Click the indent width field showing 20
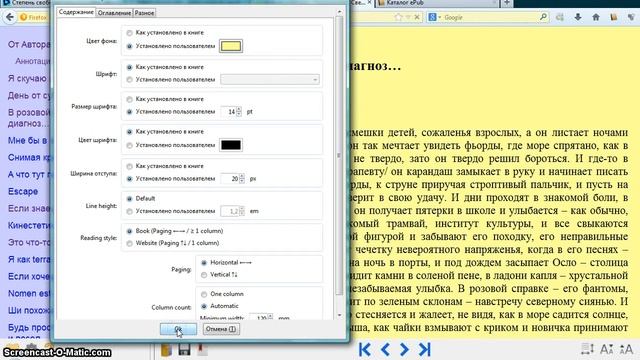The image size is (640, 360). [x=230, y=179]
